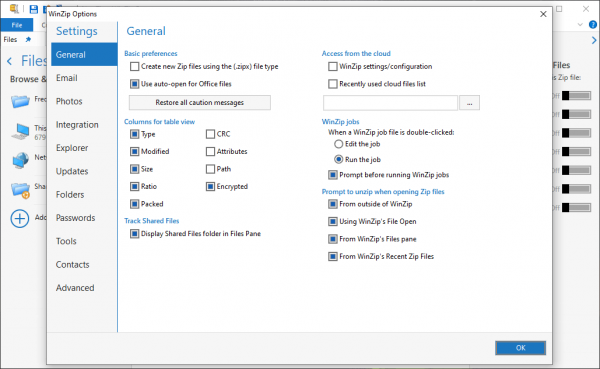The image size is (600, 369).
Task: Toggle From WinZip's Files pane checkbox
Action: point(333,239)
